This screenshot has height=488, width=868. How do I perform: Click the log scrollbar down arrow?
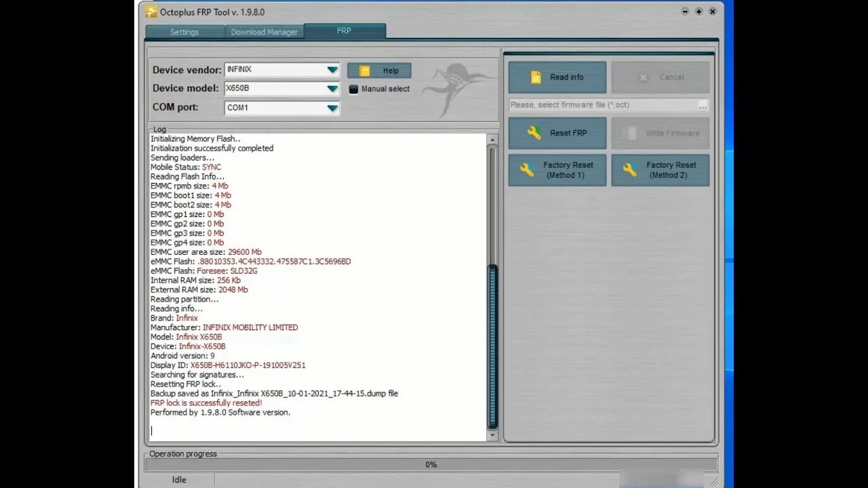(x=493, y=435)
